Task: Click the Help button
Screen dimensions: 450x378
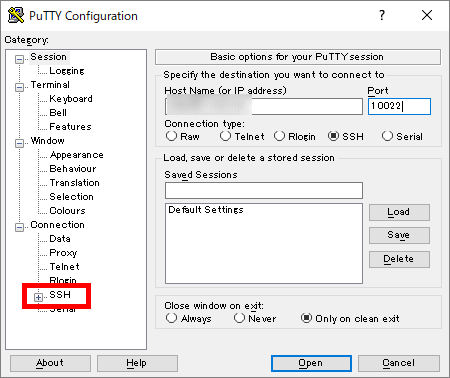Action: coord(137,363)
